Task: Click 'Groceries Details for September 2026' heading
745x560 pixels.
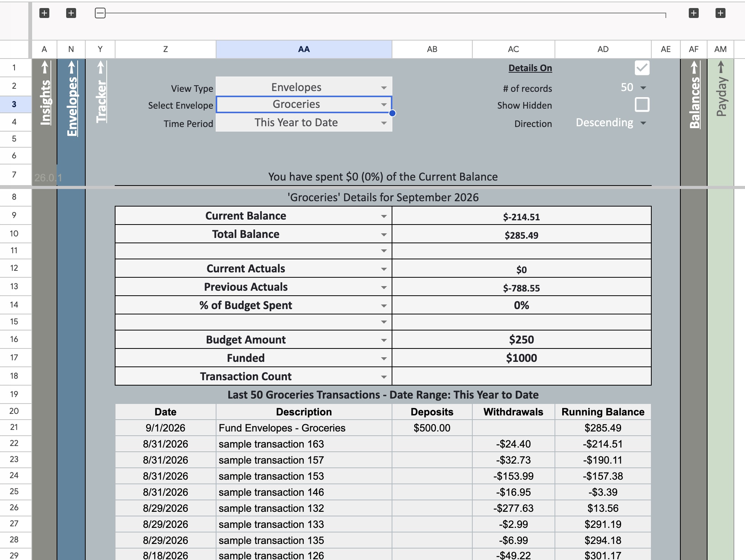Action: point(383,197)
